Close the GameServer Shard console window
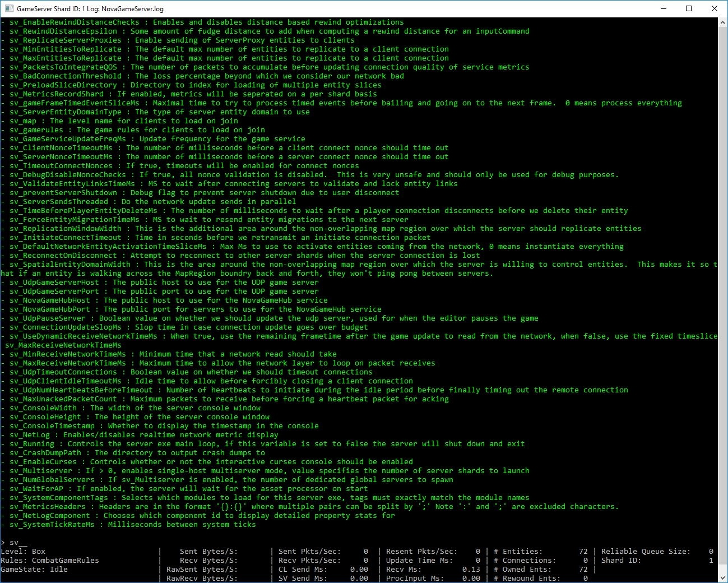Image resolution: width=728 pixels, height=583 pixels. [x=715, y=8]
